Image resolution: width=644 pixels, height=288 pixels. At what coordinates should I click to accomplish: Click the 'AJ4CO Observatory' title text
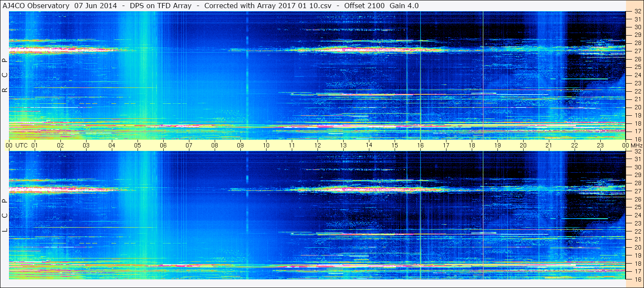click(36, 6)
